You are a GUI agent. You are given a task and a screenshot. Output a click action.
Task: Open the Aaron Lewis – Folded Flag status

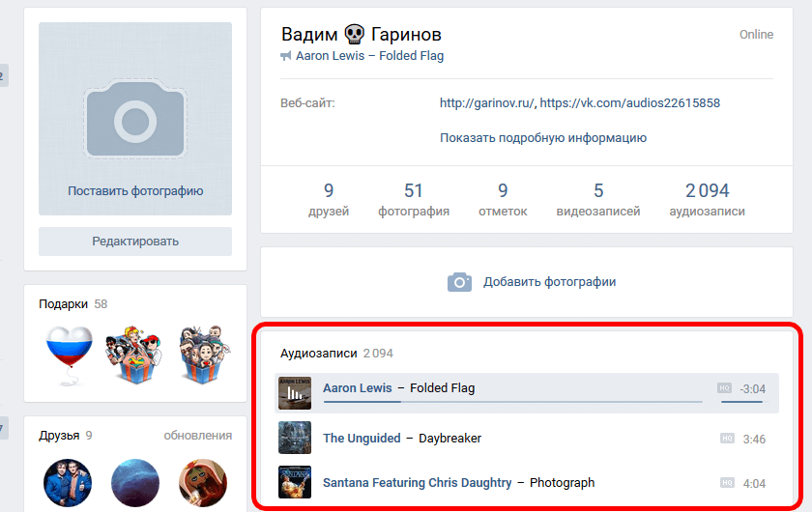coord(369,56)
